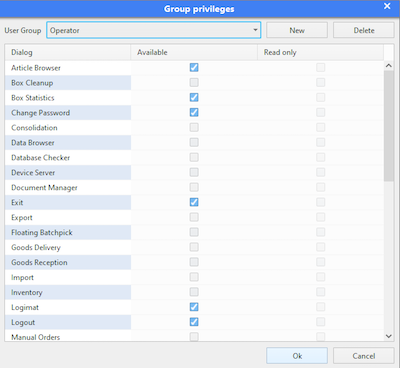Select the Goods Delivery row label
This screenshot has width=400, height=368.
click(x=36, y=247)
